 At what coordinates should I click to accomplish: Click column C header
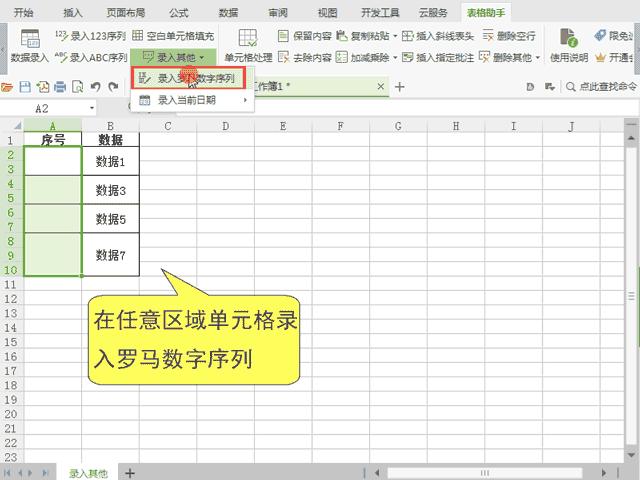[168, 126]
